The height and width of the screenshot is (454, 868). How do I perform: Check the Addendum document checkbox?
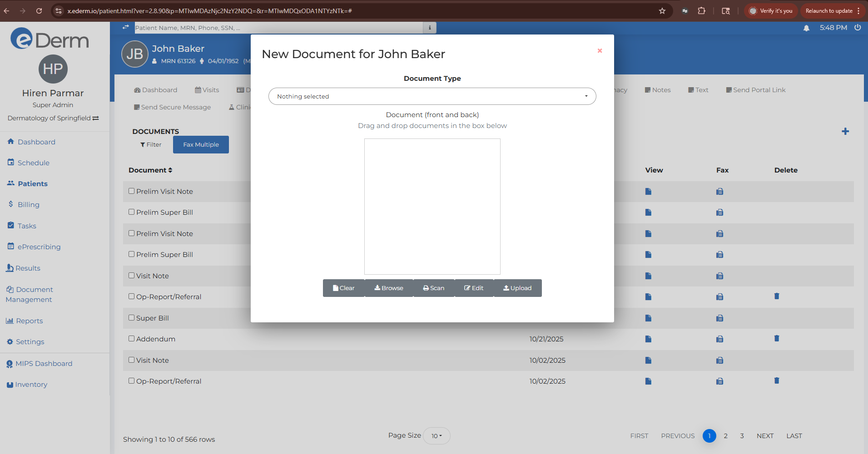point(132,339)
